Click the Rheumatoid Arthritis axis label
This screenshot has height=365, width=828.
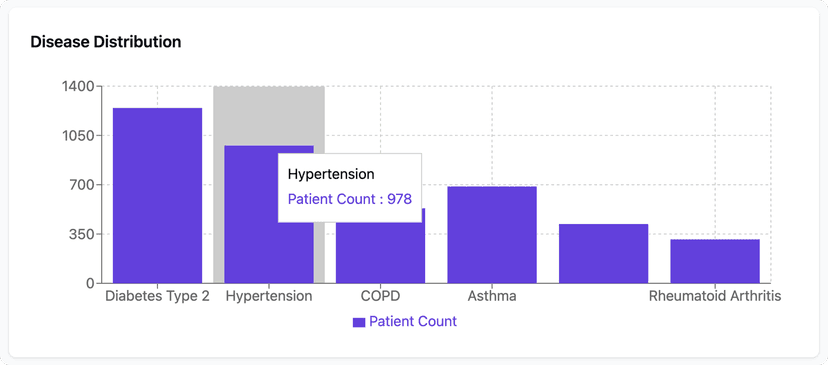click(715, 296)
